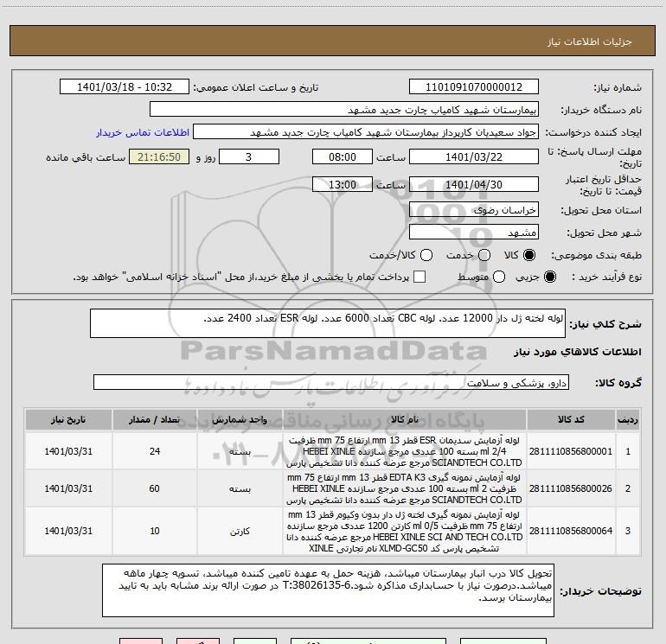Click the کد کالا column header

[x=571, y=419]
